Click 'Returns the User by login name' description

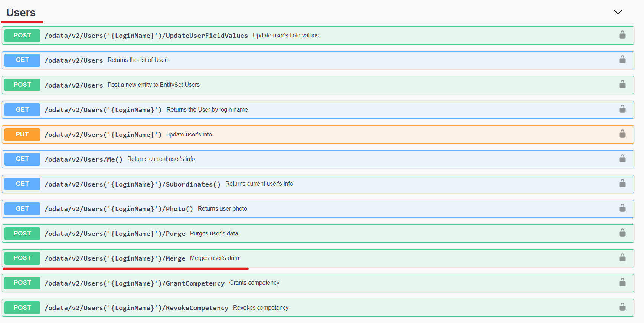point(207,110)
